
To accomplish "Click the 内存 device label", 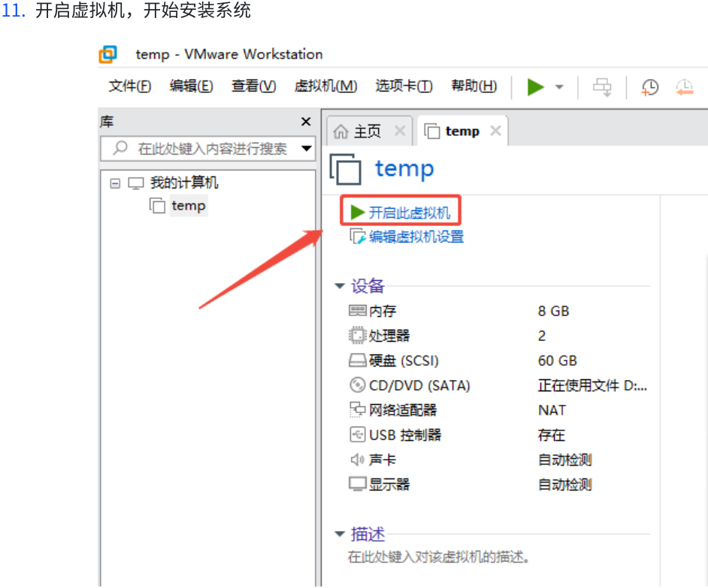I will pos(383,311).
